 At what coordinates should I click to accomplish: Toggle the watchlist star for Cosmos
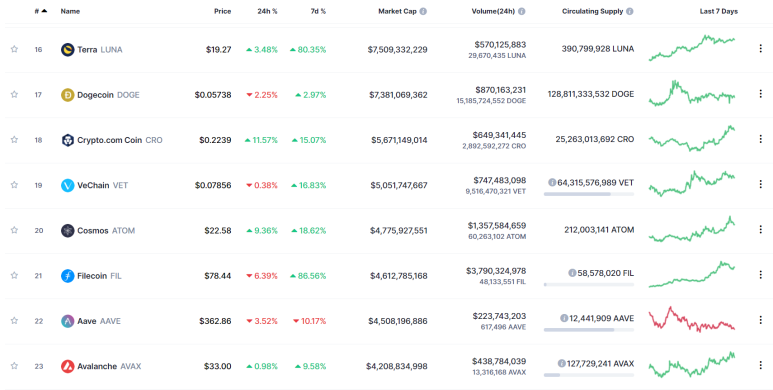(14, 230)
